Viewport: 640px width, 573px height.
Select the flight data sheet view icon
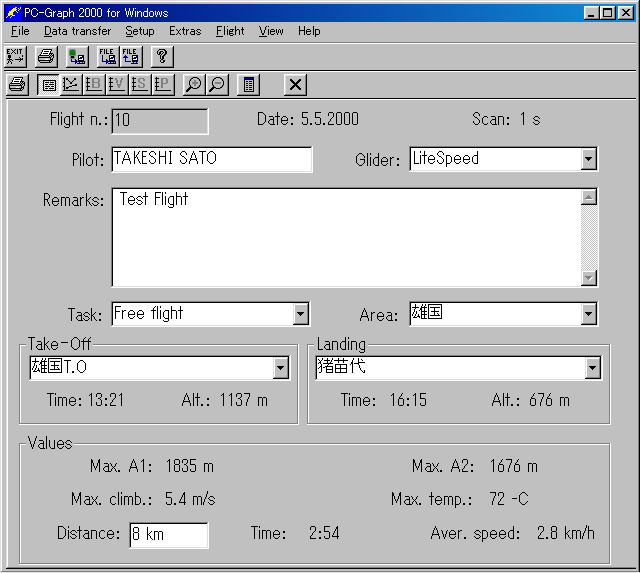coord(49,85)
